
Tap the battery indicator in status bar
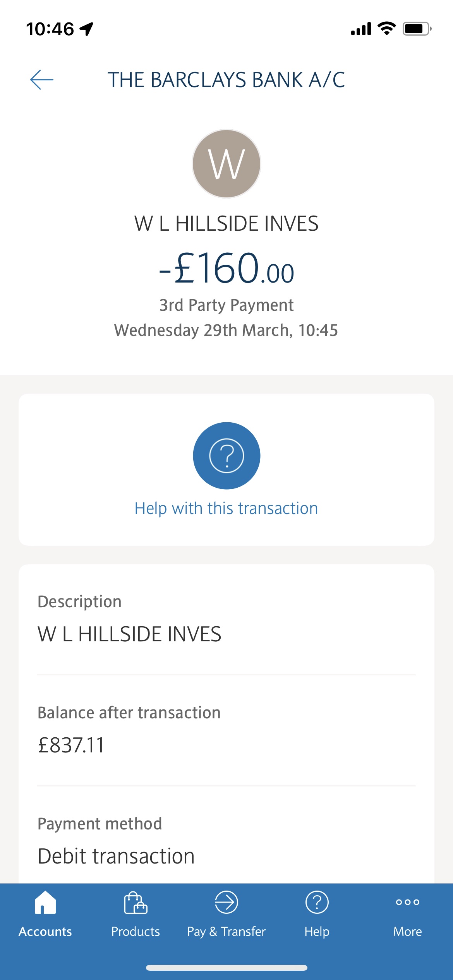pos(417,29)
